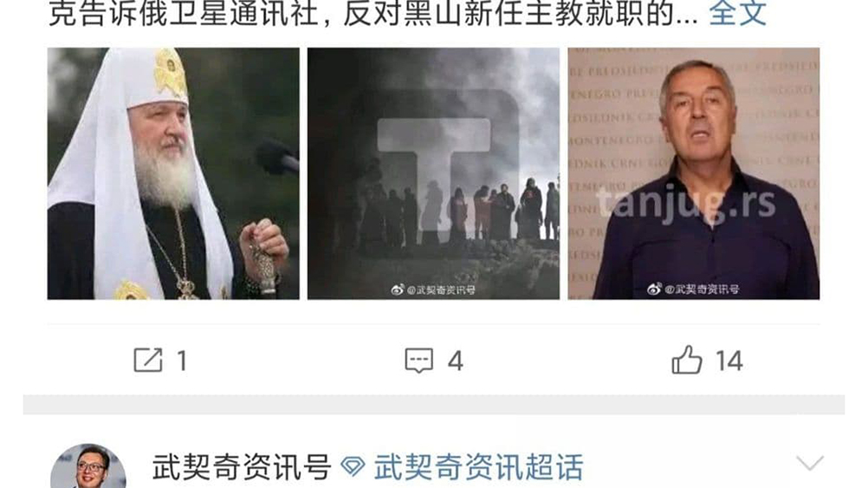
Task: Open the 武契奇资讯号 profile avatar
Action: point(88,465)
